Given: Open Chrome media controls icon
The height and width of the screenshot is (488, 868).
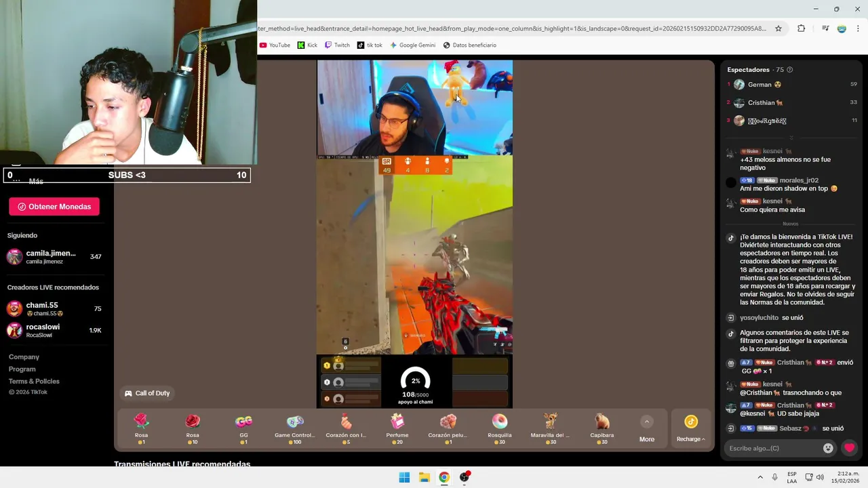Looking at the screenshot, I should tap(825, 28).
